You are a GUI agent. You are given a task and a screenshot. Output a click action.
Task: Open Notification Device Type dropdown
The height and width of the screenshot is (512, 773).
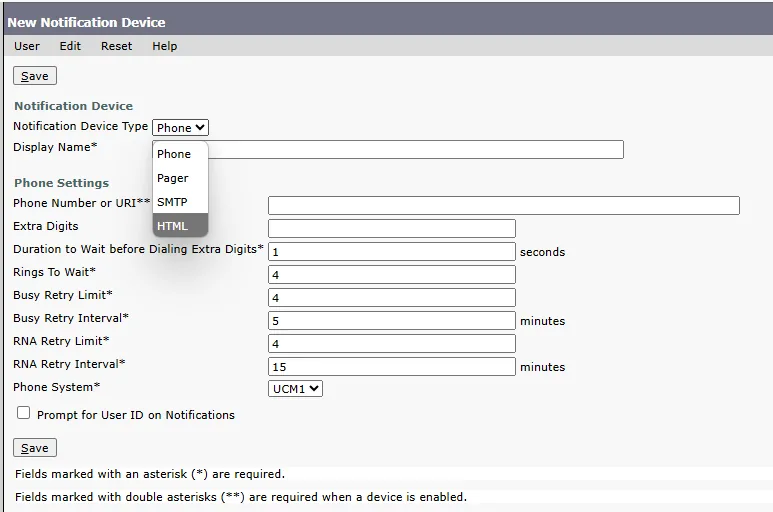pos(180,128)
